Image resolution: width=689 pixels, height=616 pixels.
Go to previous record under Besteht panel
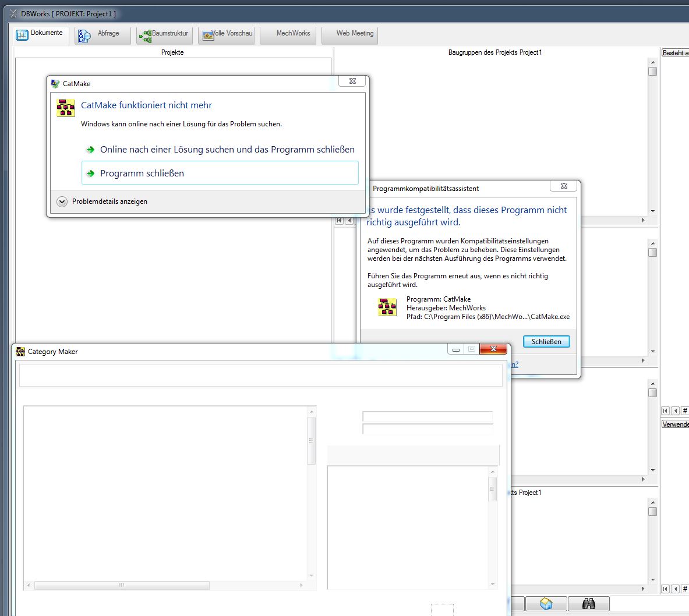[676, 411]
